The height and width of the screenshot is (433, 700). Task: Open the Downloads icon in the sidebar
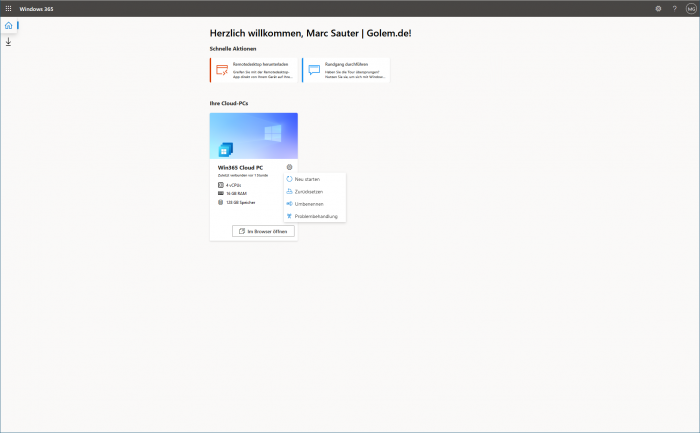pyautogui.click(x=8, y=42)
